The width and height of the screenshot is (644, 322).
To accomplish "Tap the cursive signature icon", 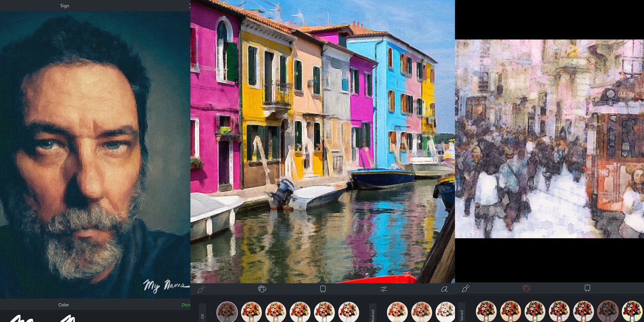I will pos(444,289).
